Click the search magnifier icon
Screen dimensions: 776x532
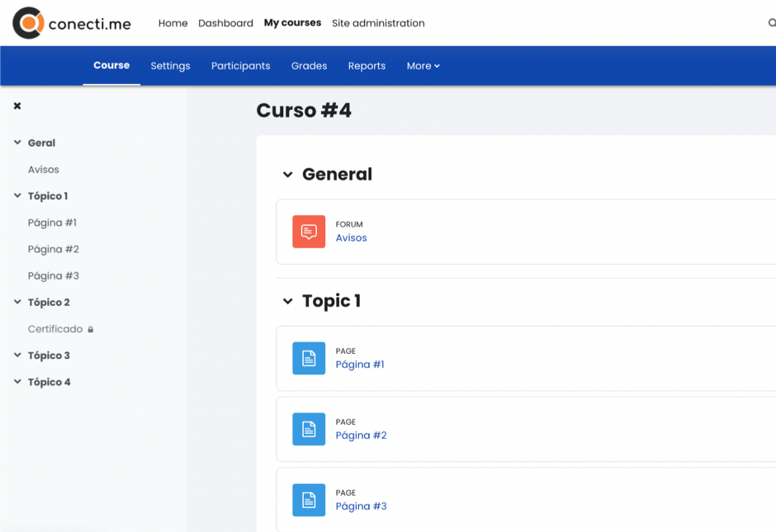771,23
